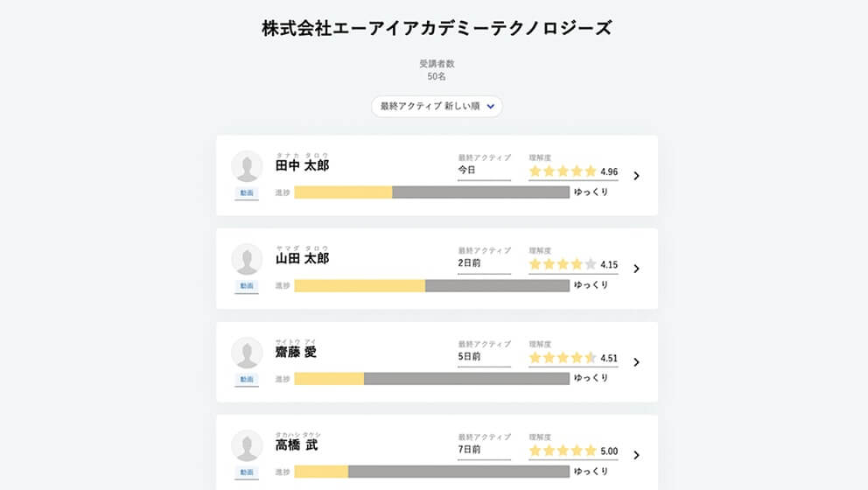This screenshot has height=490, width=868.
Task: Click 山田 太郎's avatar icon
Action: click(x=247, y=259)
